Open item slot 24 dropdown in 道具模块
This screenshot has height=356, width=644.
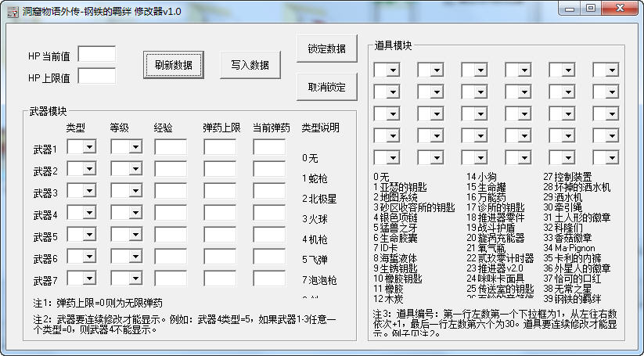click(606, 135)
